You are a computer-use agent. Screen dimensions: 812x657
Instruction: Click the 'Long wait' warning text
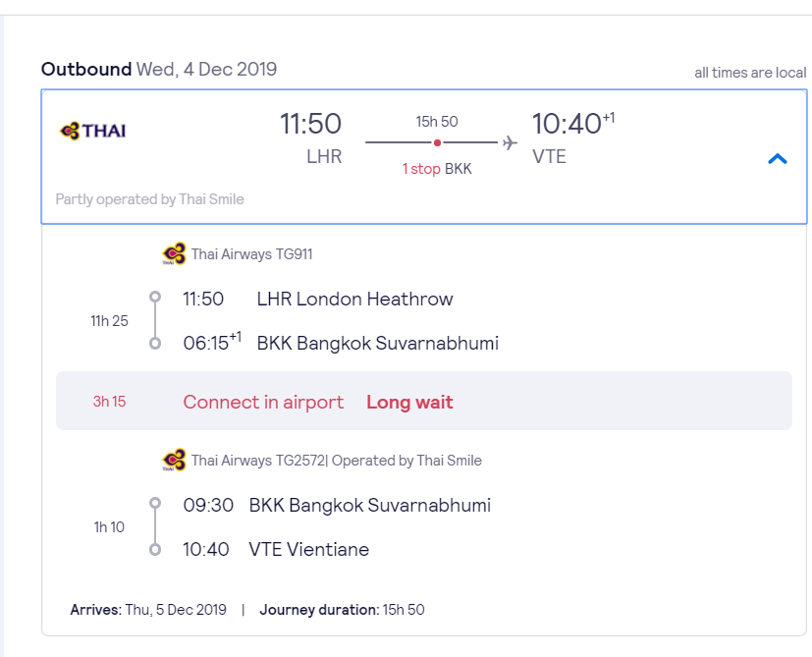coord(409,402)
